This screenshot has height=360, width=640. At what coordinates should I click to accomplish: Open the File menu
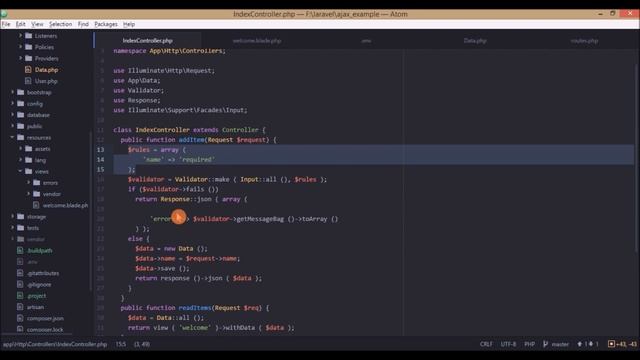pyautogui.click(x=6, y=24)
